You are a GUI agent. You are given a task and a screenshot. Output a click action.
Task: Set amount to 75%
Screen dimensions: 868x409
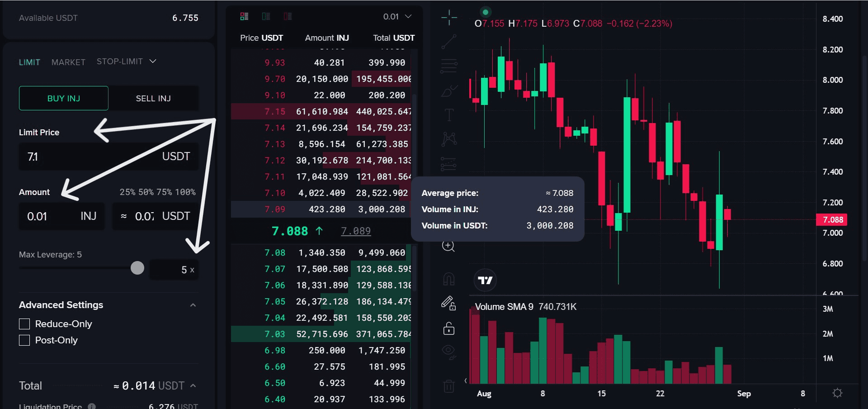point(165,192)
